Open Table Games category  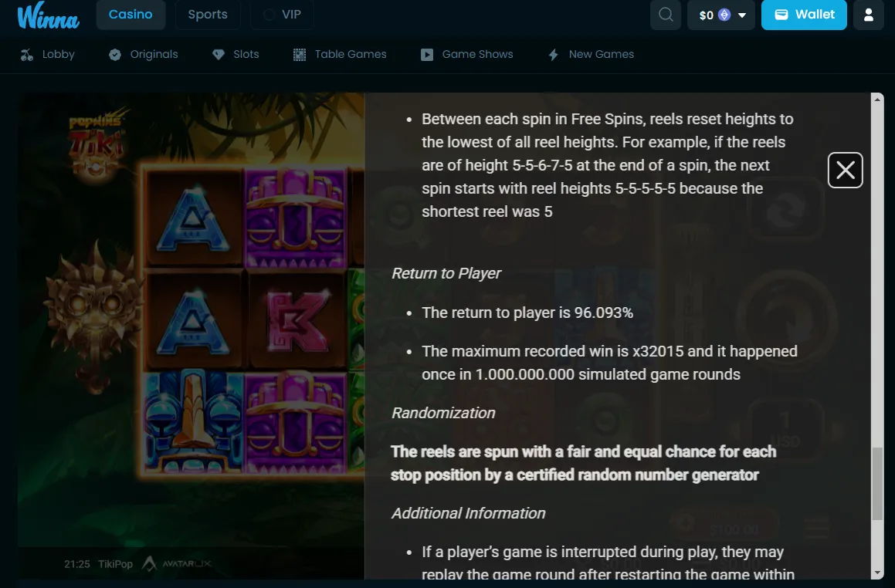340,54
